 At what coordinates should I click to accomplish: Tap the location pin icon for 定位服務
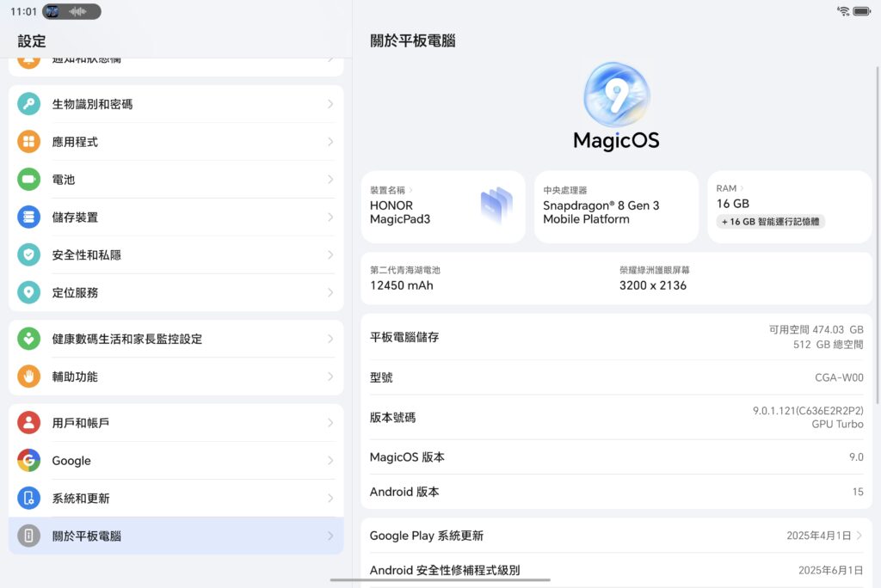tap(28, 292)
